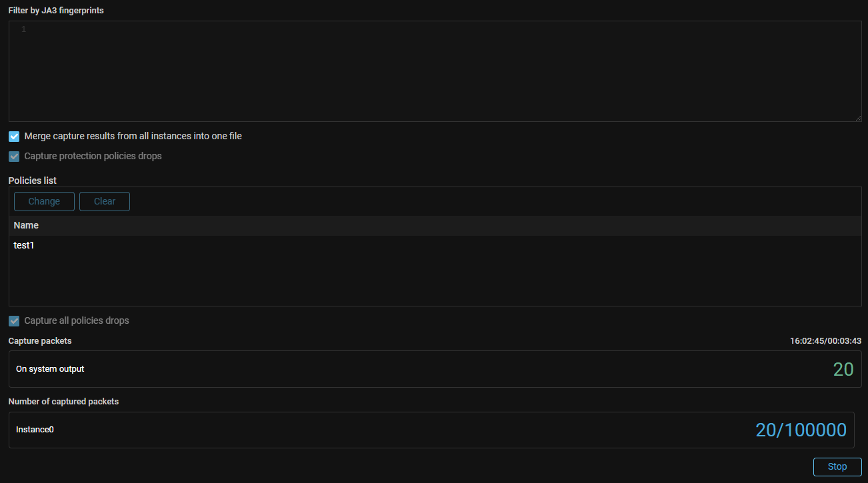
Task: Click line number 1 in the JA3 editor
Action: coord(23,29)
